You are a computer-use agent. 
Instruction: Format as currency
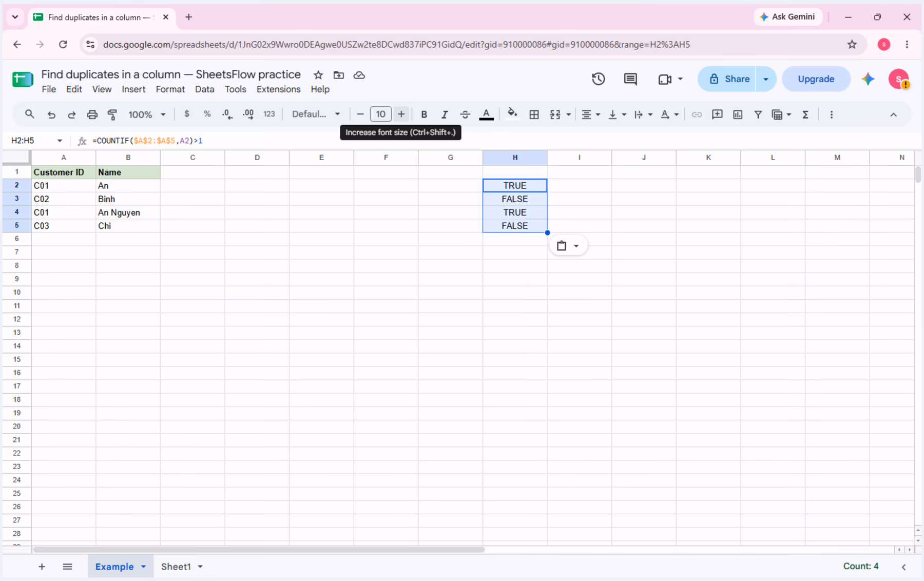tap(187, 114)
